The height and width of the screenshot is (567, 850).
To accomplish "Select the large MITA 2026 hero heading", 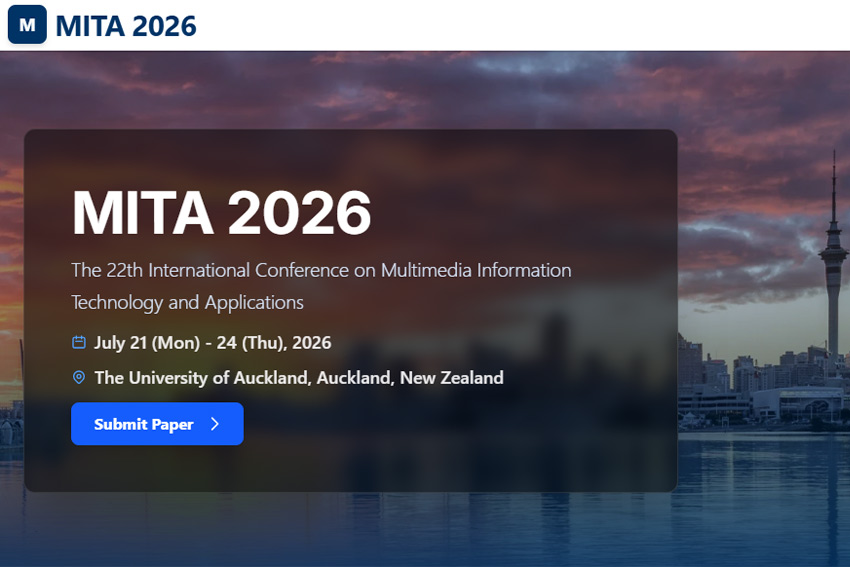I will pos(221,212).
